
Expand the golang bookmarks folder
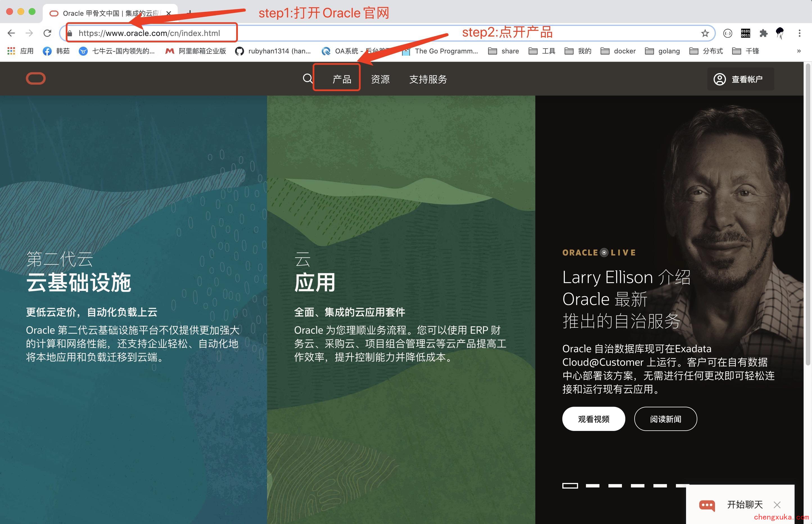pyautogui.click(x=662, y=51)
